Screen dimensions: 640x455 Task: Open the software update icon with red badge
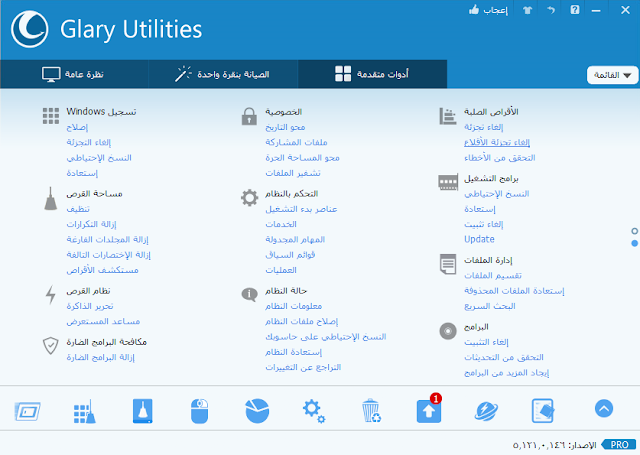pyautogui.click(x=429, y=409)
